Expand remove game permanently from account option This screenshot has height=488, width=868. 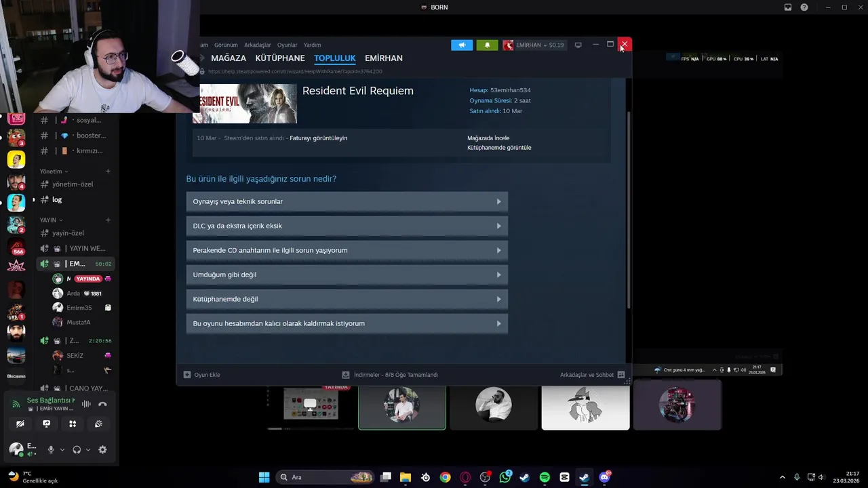[x=347, y=323]
